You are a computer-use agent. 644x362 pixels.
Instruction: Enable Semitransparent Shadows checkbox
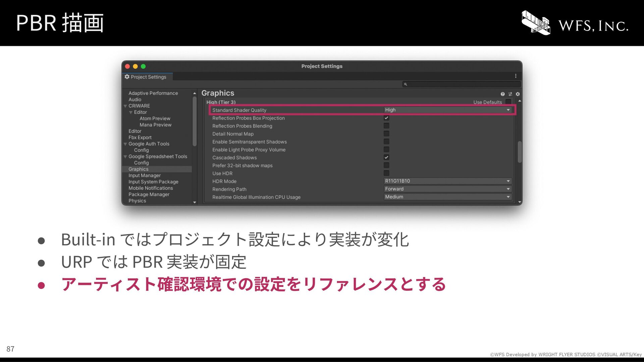(386, 142)
